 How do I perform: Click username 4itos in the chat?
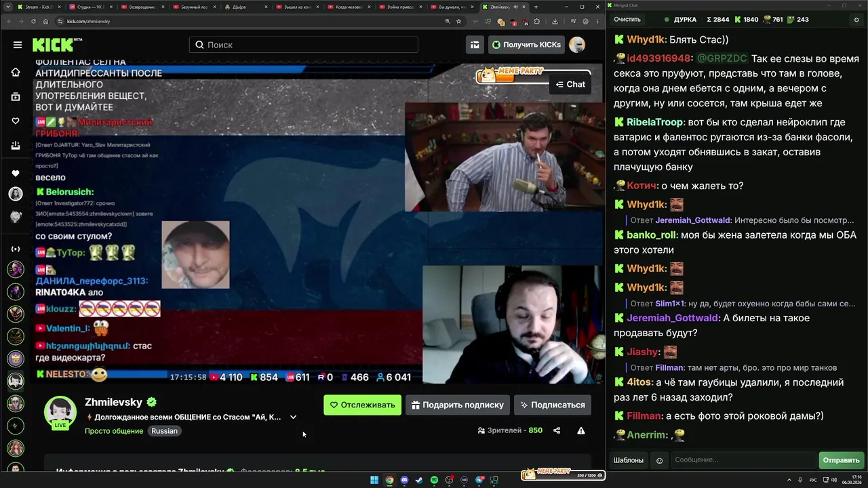[x=639, y=382]
